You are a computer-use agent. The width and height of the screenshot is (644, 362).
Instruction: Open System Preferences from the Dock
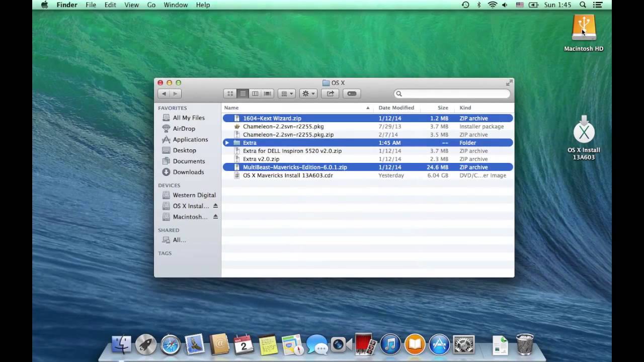click(x=464, y=344)
